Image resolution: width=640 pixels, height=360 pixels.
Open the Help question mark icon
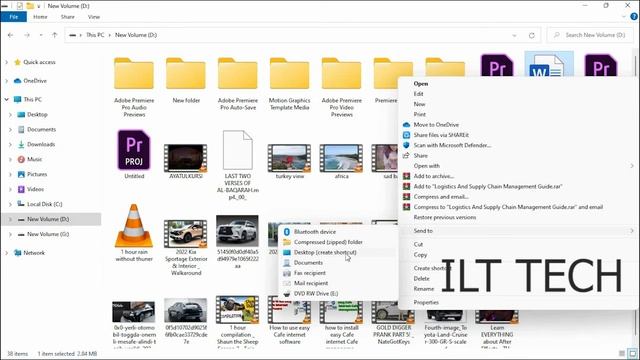(x=634, y=17)
